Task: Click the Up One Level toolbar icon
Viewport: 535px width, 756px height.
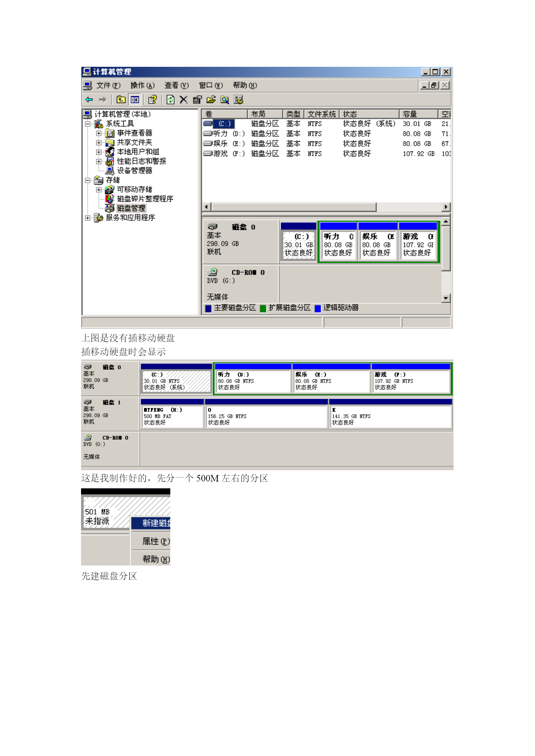Action: (121, 100)
